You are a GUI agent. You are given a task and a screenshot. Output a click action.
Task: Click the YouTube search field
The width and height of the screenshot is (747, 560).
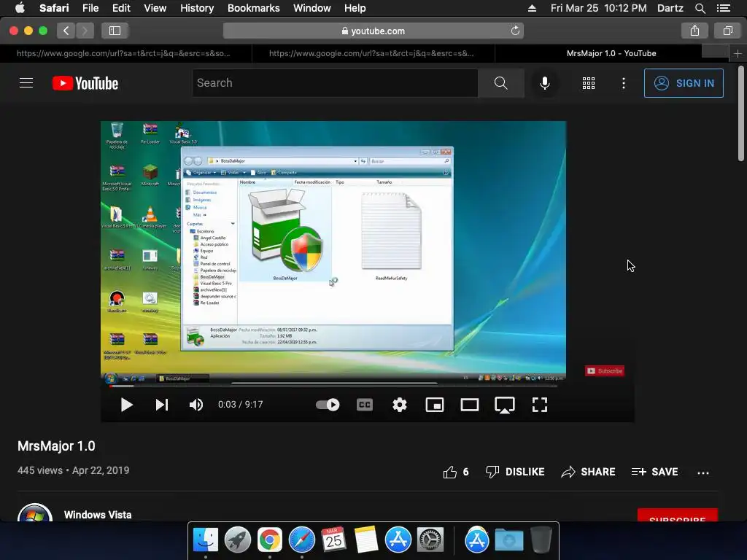tap(335, 83)
